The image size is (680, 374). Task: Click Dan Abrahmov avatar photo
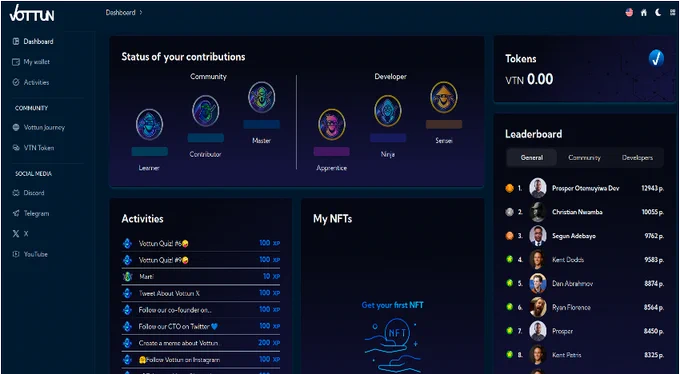click(x=538, y=283)
